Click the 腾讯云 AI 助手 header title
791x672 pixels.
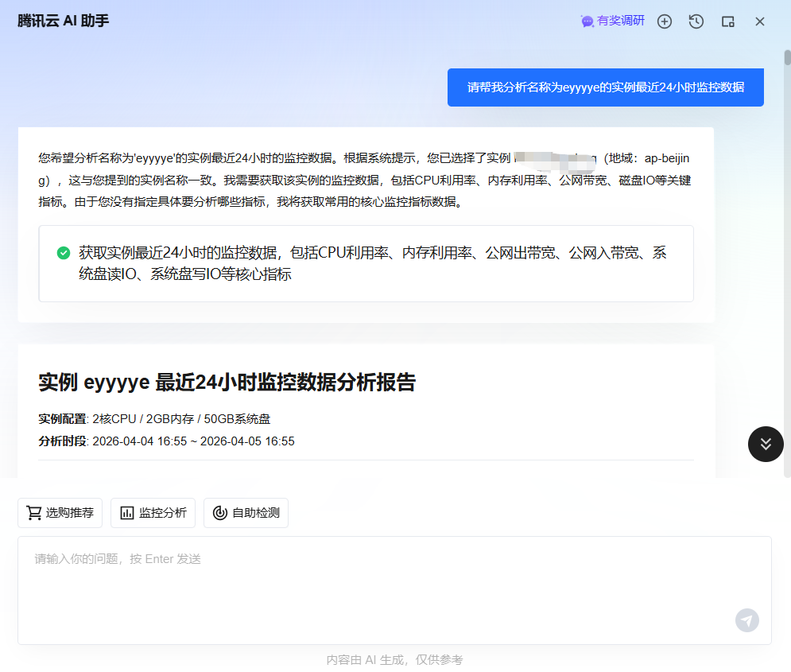pyautogui.click(x=62, y=22)
